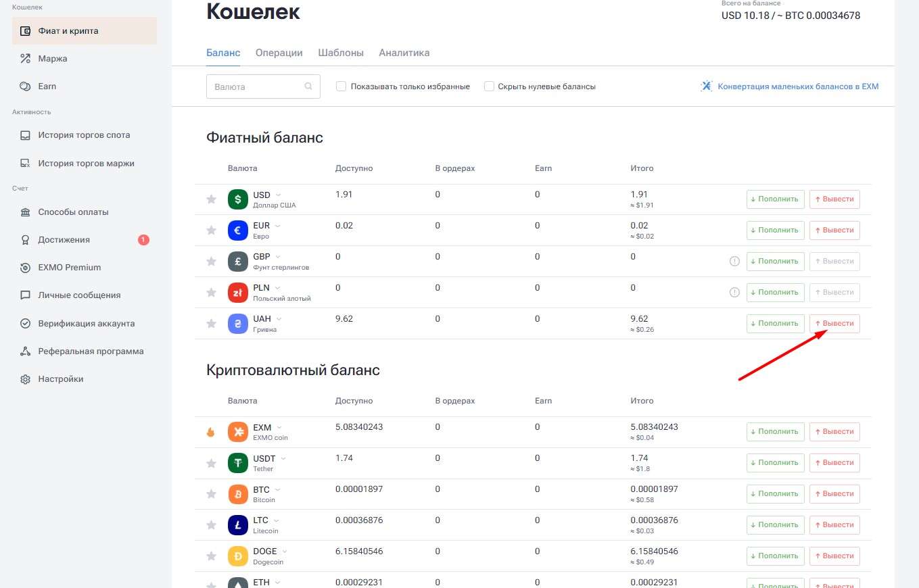The height and width of the screenshot is (588, 919).
Task: Click Пополнить in the USD row
Action: click(776, 199)
